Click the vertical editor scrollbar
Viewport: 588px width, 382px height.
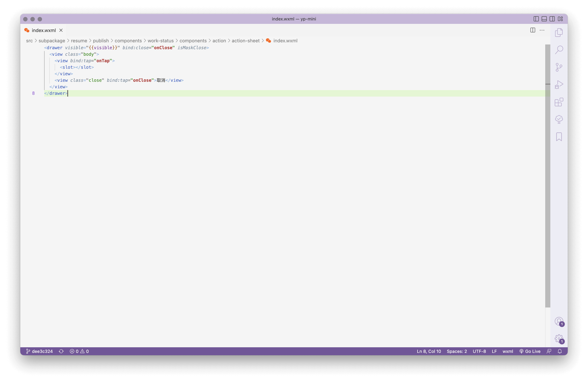pos(548,176)
